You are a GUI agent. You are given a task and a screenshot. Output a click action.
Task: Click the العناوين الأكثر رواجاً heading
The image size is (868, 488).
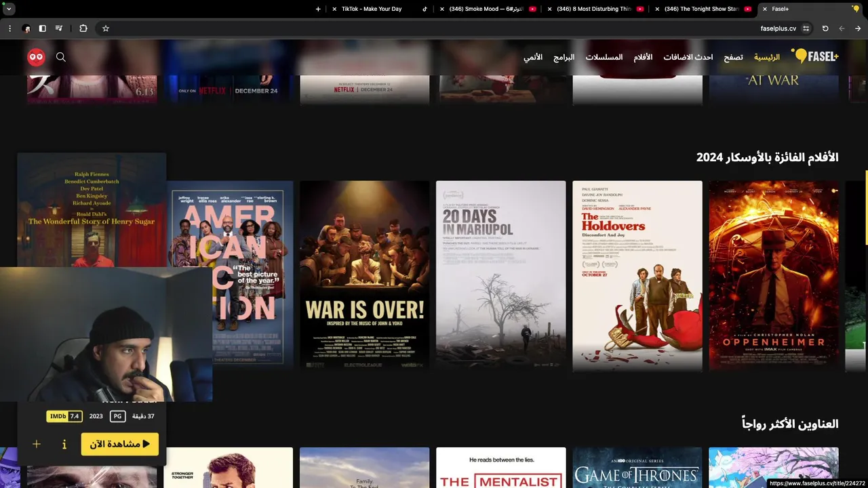click(x=790, y=424)
